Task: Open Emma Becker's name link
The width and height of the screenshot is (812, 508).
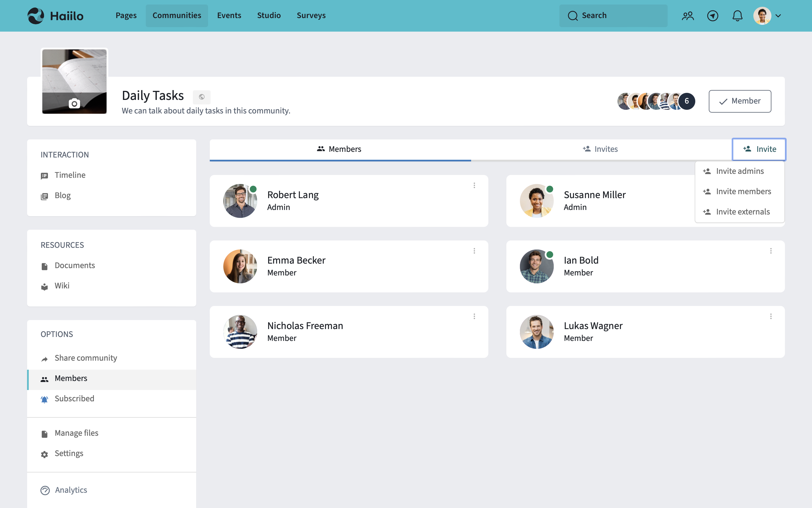Action: (x=296, y=260)
